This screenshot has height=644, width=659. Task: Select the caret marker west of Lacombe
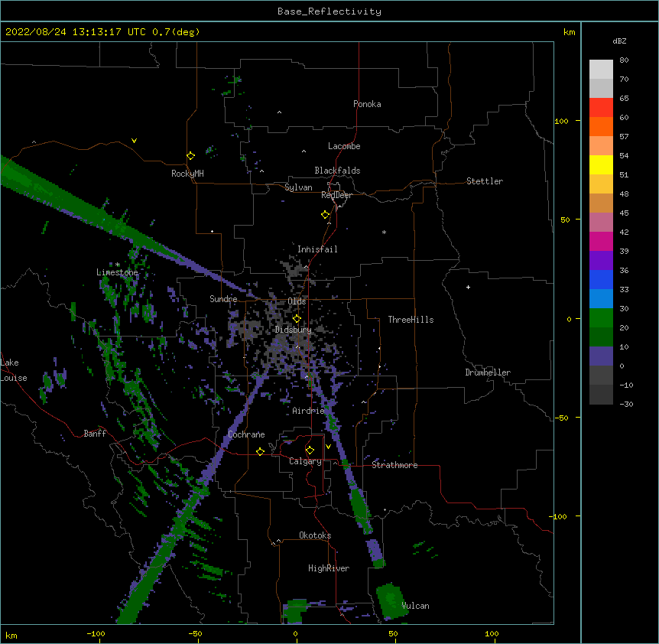(x=304, y=151)
